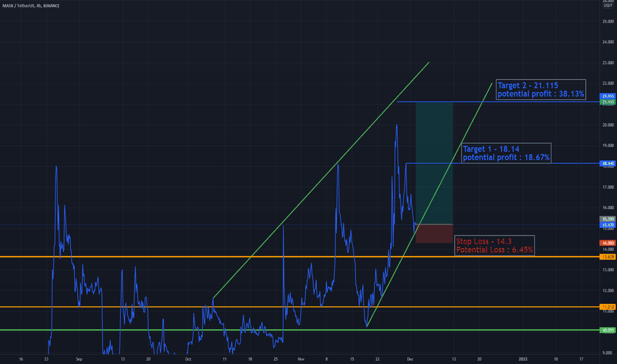Click the orange 13.628 price tag
The width and height of the screenshot is (617, 364).
pos(608,257)
